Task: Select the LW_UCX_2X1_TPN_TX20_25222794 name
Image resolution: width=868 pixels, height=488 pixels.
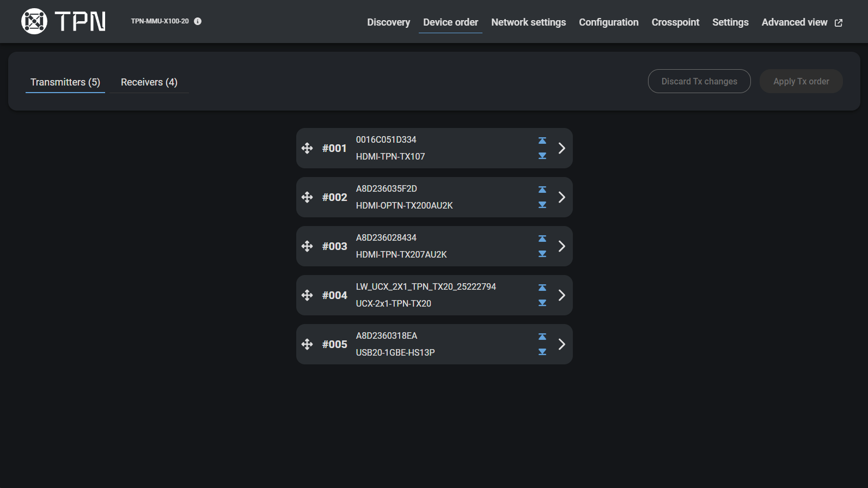Action: [426, 287]
